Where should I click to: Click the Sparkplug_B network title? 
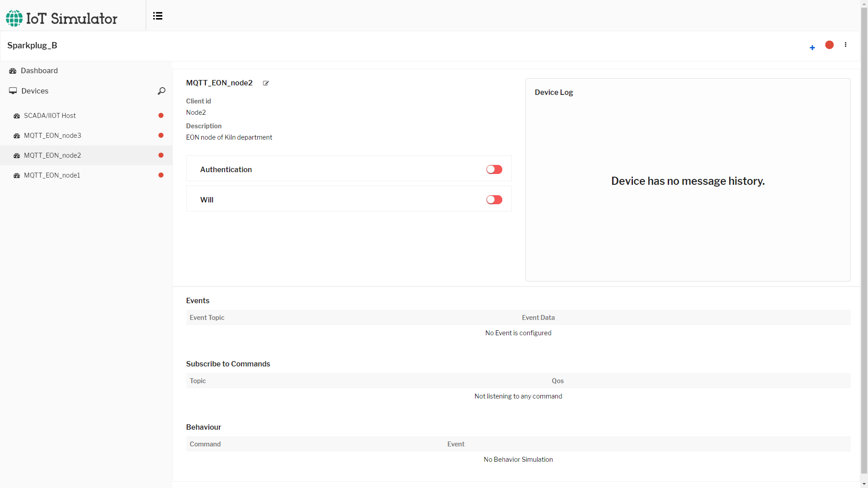pos(32,46)
